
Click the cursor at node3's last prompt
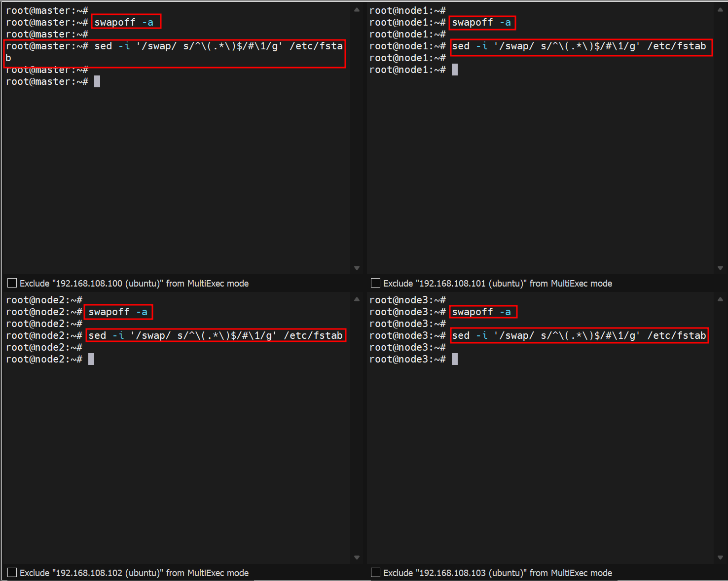pos(455,359)
